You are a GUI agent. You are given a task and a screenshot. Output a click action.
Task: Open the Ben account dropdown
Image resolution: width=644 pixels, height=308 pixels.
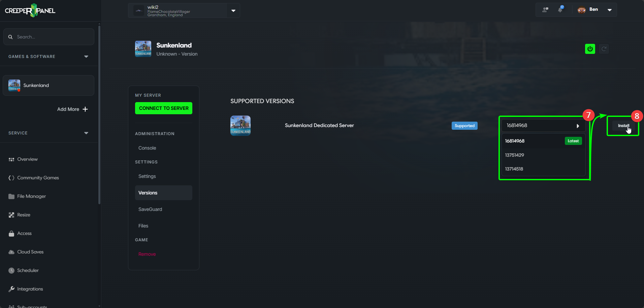(610, 10)
